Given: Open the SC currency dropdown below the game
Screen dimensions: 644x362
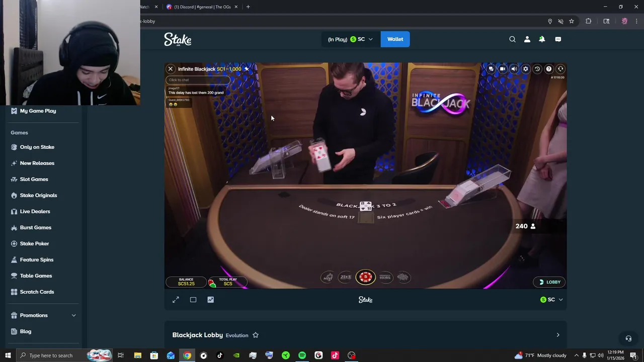Looking at the screenshot, I should click(x=551, y=300).
